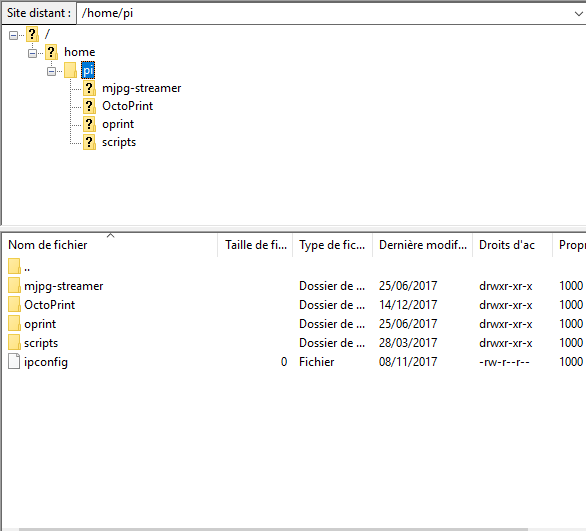Click oprint folder icon in file list

[14, 323]
